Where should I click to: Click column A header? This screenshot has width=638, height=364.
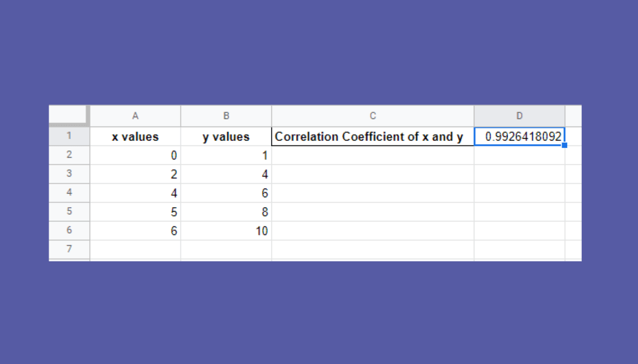[135, 115]
